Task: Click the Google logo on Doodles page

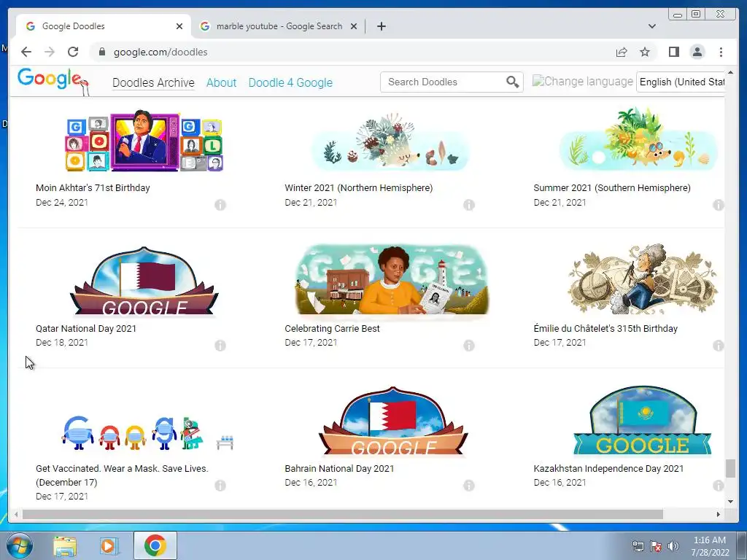Action: [52, 80]
